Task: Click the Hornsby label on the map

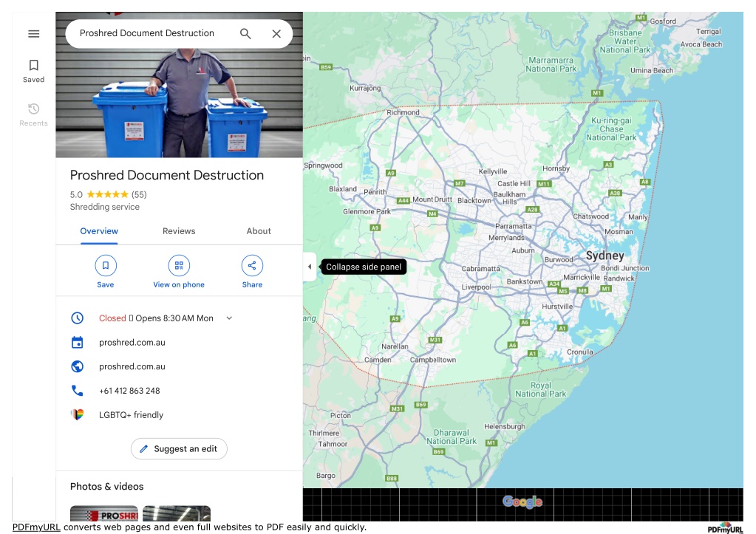Action: (556, 168)
